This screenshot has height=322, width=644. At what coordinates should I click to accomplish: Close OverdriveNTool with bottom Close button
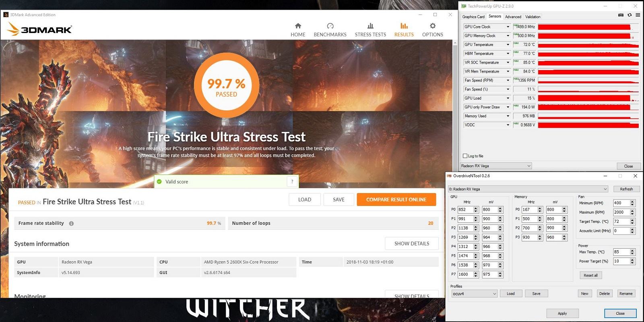click(620, 313)
